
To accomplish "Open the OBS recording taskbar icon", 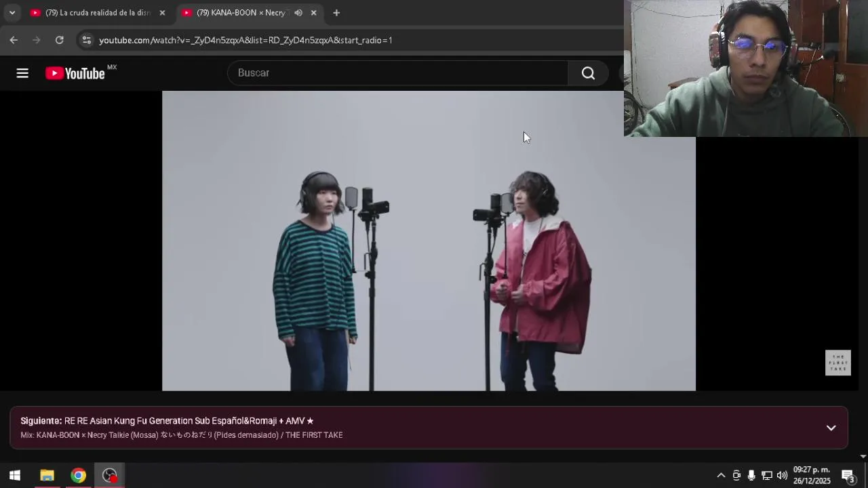I will coord(110,475).
